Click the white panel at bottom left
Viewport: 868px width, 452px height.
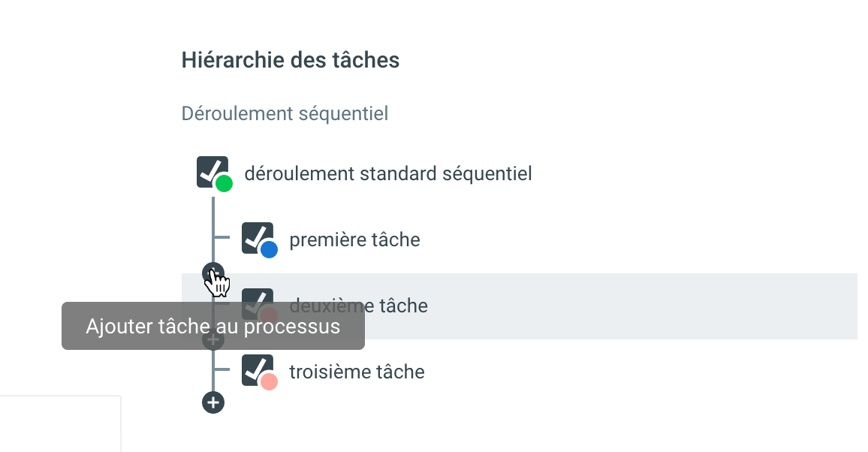point(60,424)
